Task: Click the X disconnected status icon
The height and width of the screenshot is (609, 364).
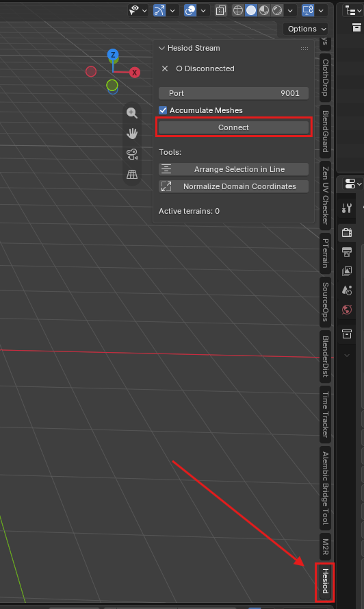Action: [165, 69]
